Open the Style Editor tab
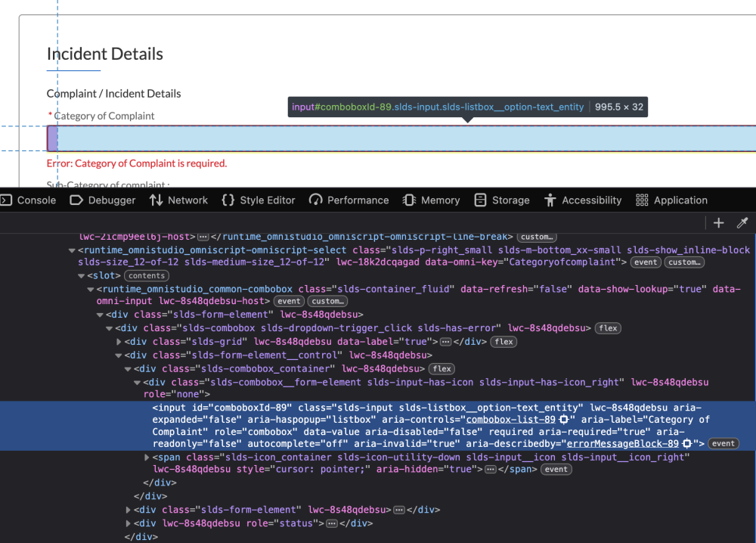756x543 pixels. pos(259,200)
